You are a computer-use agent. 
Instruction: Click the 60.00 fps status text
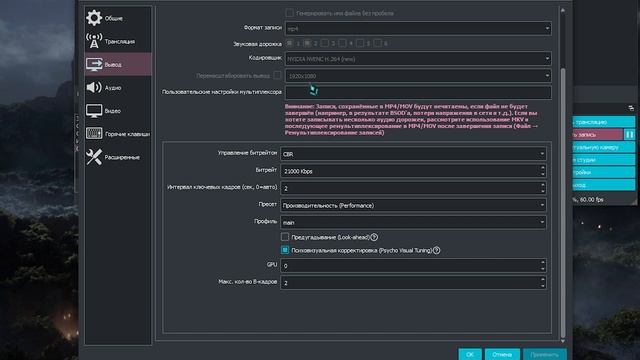point(591,200)
